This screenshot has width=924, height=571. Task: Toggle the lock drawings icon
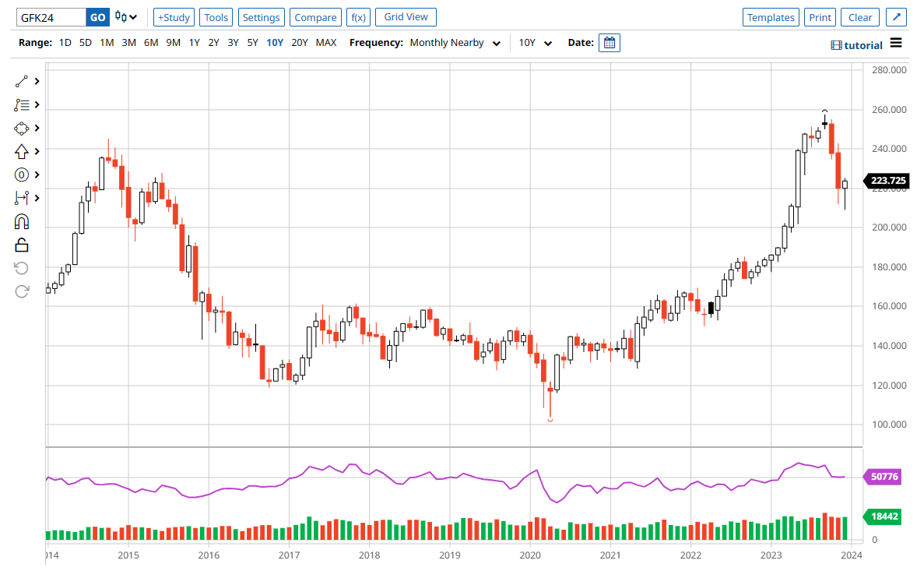22,245
